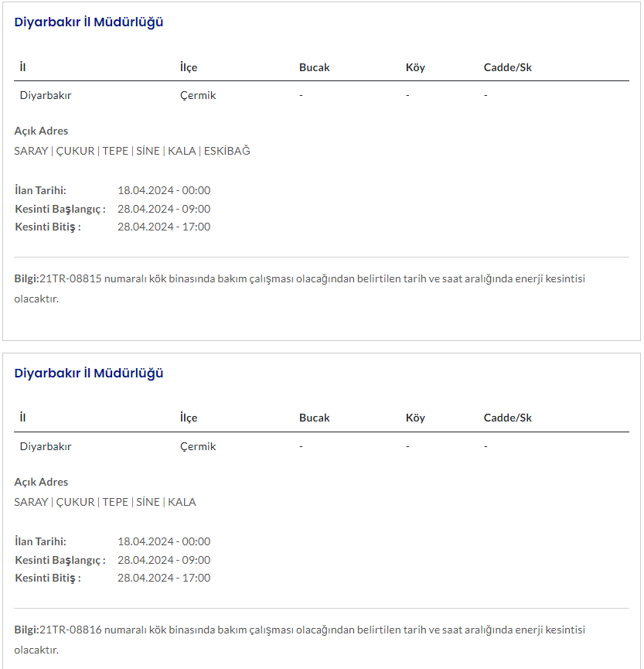Image resolution: width=644 pixels, height=669 pixels.
Task: Click the "Açık Adres" label in the lower card
Action: click(41, 482)
